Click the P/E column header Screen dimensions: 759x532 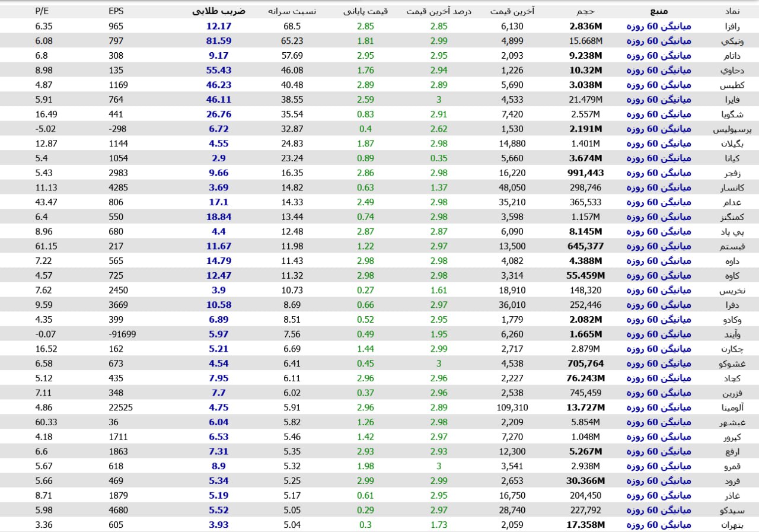[x=42, y=11]
